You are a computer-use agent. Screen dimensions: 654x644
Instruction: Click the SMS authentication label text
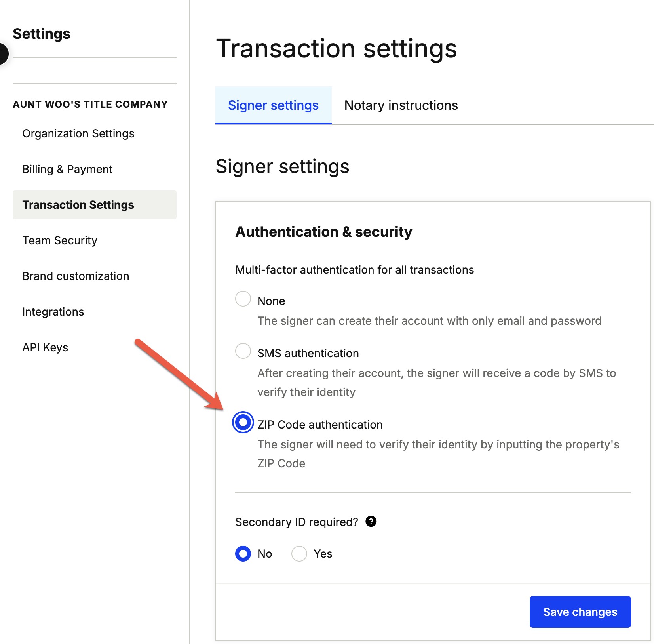click(x=308, y=353)
